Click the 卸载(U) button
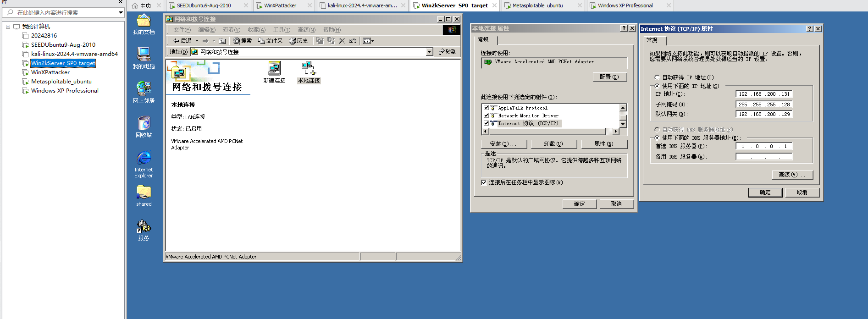Screen dimensions: 868x319 tap(553, 144)
